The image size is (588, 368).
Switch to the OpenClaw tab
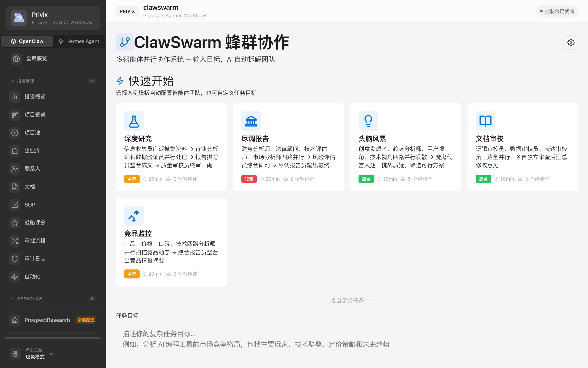(x=27, y=41)
